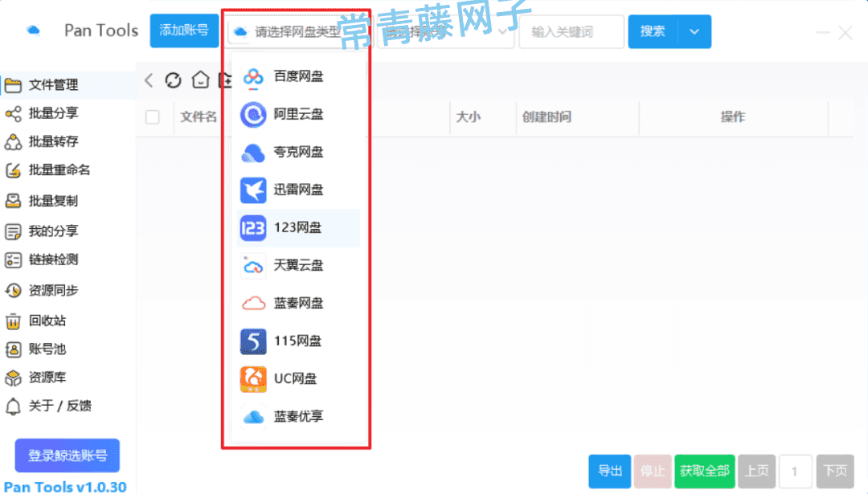868x494 pixels.
Task: Select 百度网盘 from the list
Action: pyautogui.click(x=298, y=76)
